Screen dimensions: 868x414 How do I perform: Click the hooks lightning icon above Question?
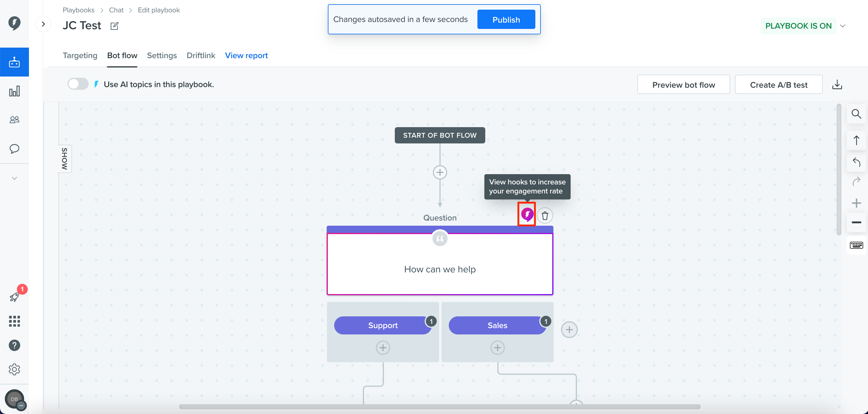coord(527,215)
